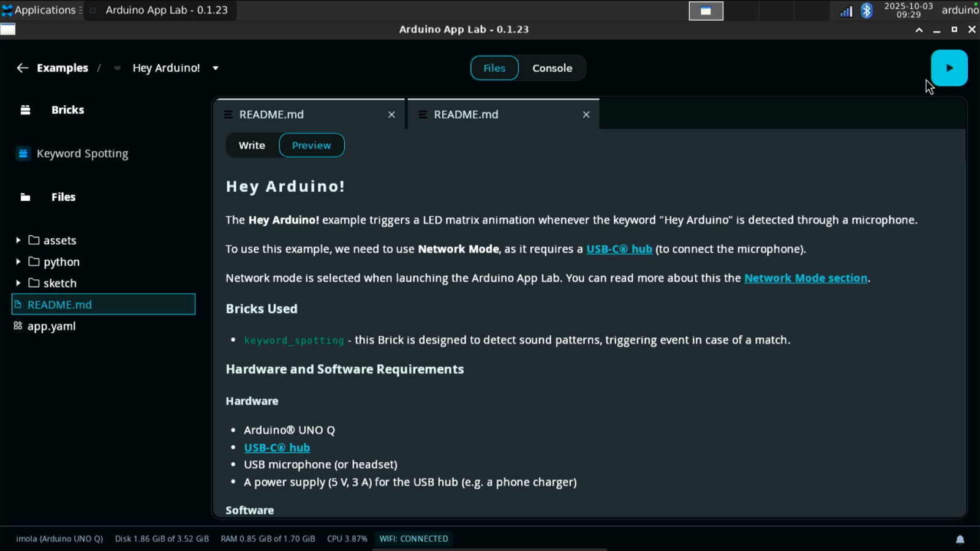
Task: Select the second README.md editor tab
Action: click(503, 114)
